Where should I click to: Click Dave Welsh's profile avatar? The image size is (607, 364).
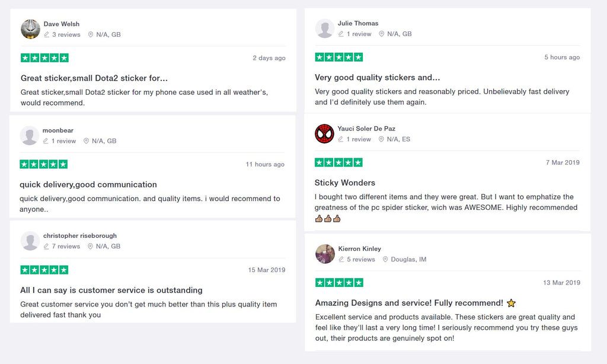30,29
